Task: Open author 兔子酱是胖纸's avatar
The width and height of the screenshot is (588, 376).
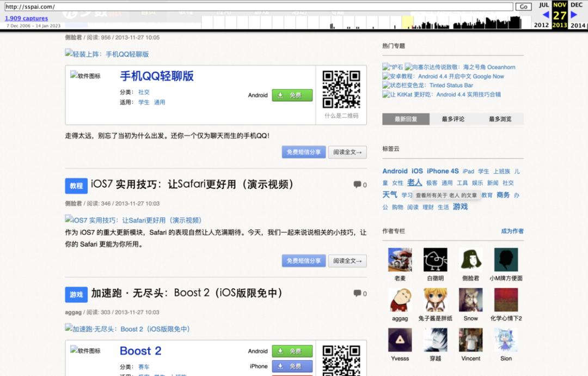Action: [435, 300]
